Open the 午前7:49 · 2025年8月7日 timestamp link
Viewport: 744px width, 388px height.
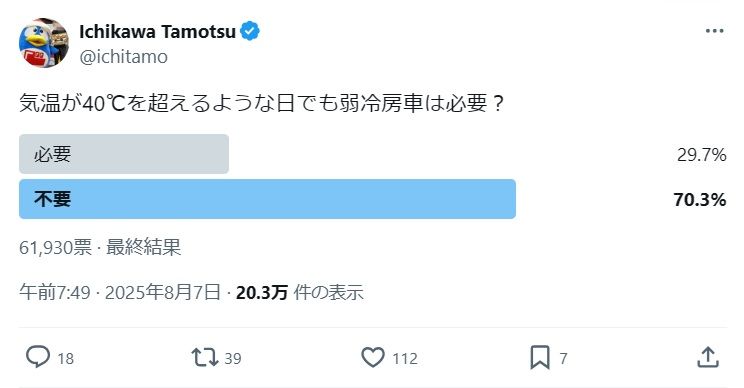point(120,293)
